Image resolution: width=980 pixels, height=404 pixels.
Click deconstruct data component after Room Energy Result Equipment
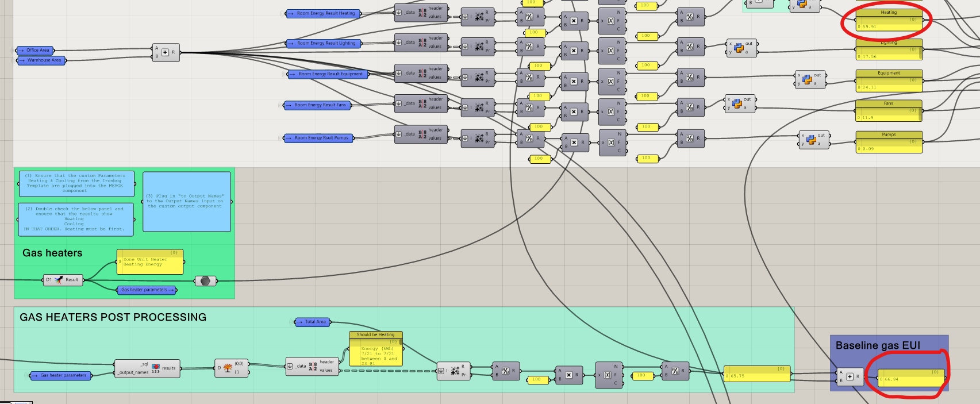[421, 73]
